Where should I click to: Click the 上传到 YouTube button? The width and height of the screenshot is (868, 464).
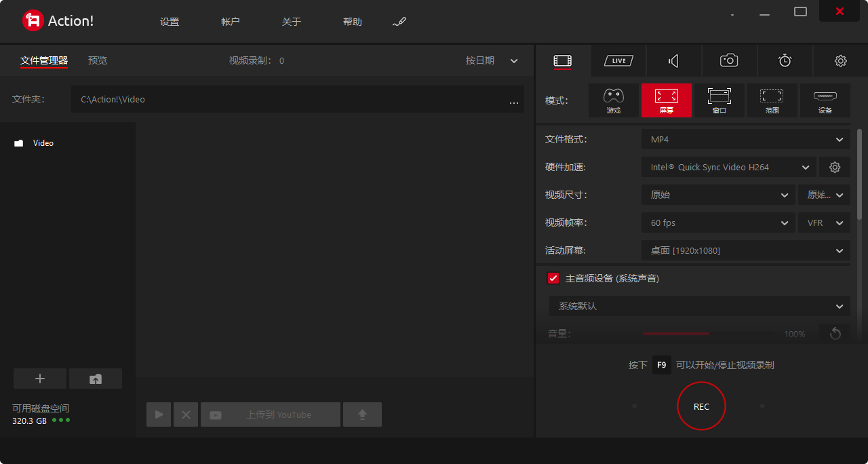[x=270, y=414]
